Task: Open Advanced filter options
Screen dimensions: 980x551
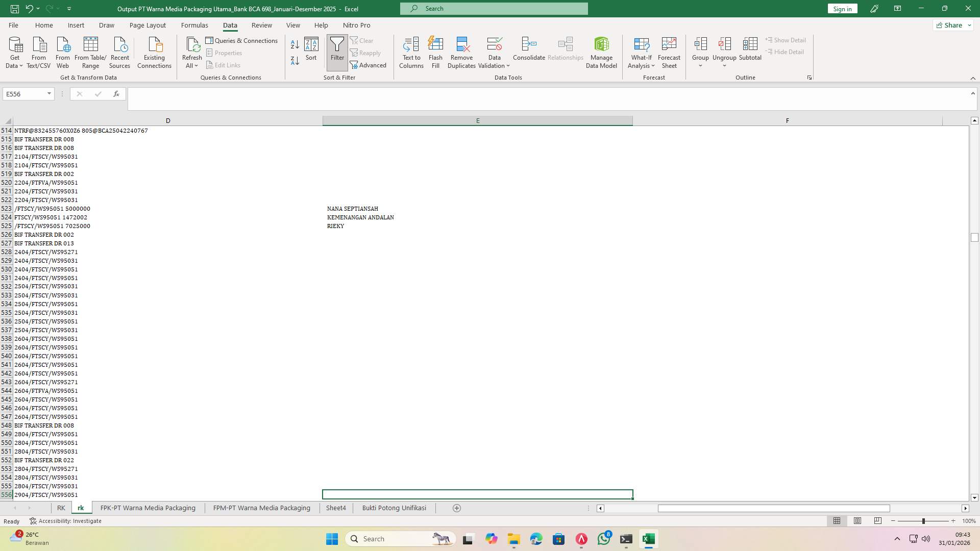Action: point(369,65)
